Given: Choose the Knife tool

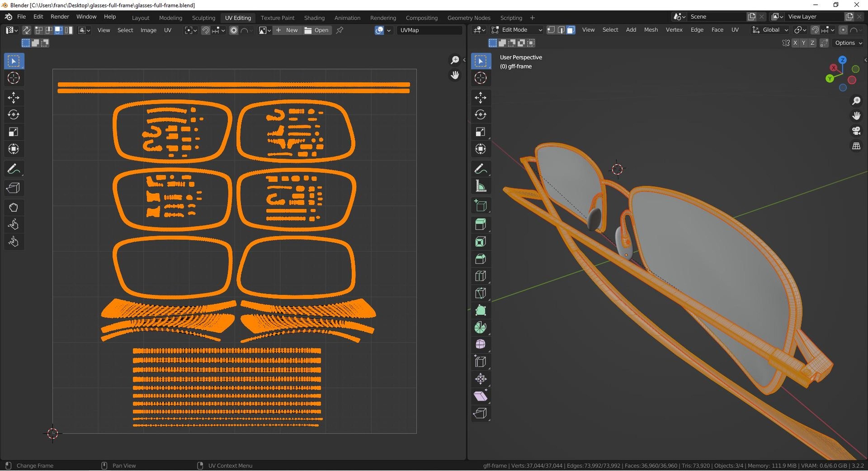Looking at the screenshot, I should (x=481, y=293).
